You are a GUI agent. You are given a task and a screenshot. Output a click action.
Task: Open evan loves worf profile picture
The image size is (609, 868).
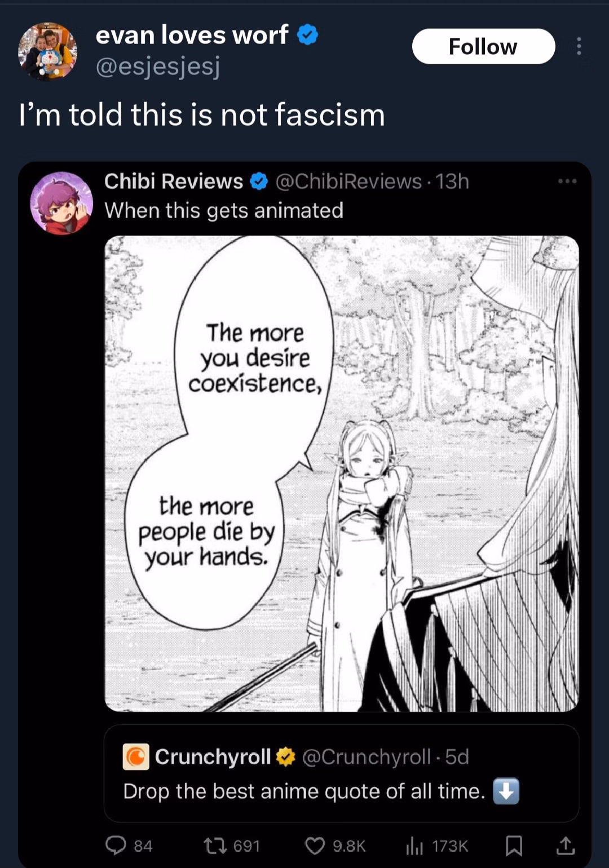point(47,51)
